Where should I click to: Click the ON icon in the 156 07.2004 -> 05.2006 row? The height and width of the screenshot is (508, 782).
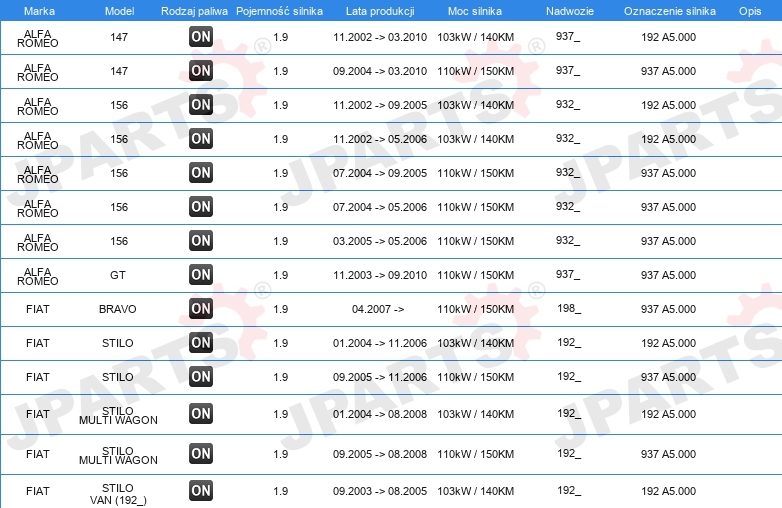click(x=201, y=206)
